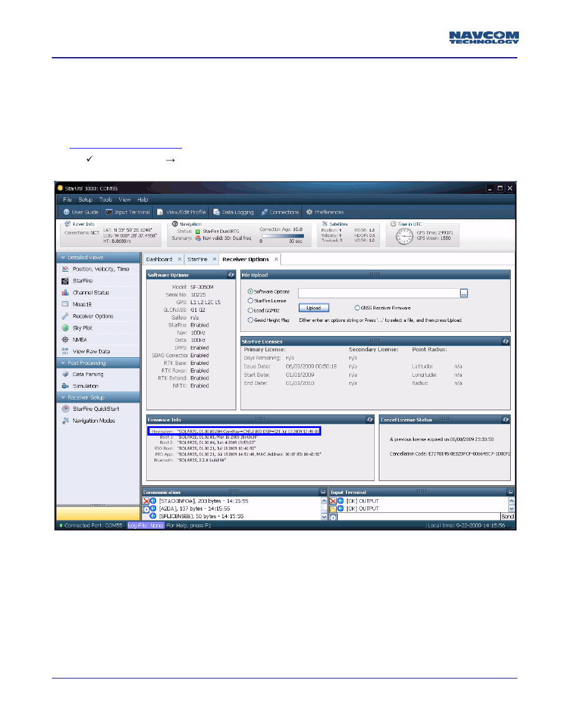The image size is (562, 728).
Task: Click the options string input field
Action: coord(379,293)
